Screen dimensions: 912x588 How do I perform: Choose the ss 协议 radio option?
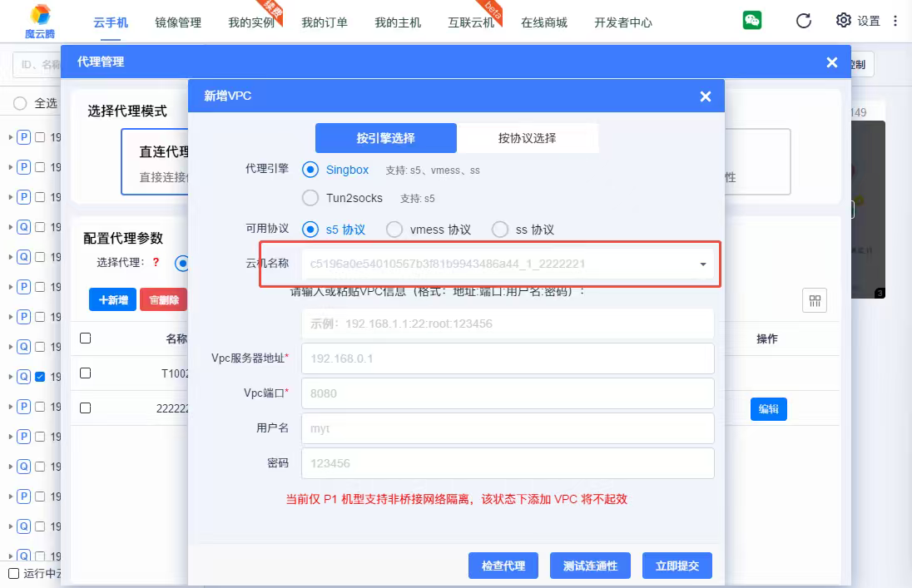pyautogui.click(x=500, y=230)
